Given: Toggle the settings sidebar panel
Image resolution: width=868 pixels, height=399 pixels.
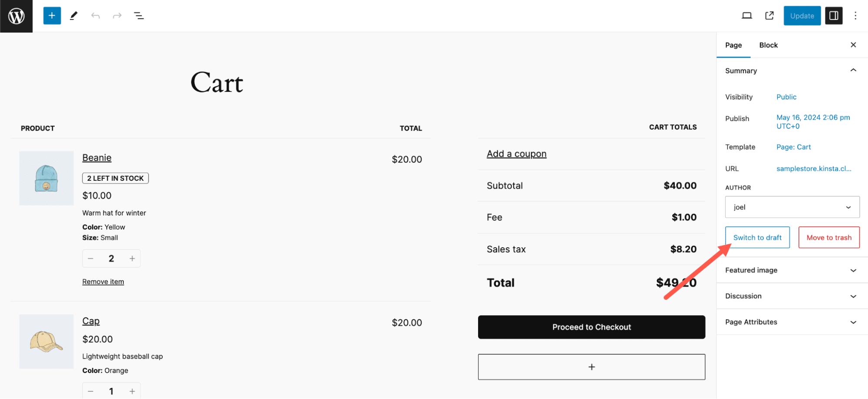Looking at the screenshot, I should coord(833,16).
